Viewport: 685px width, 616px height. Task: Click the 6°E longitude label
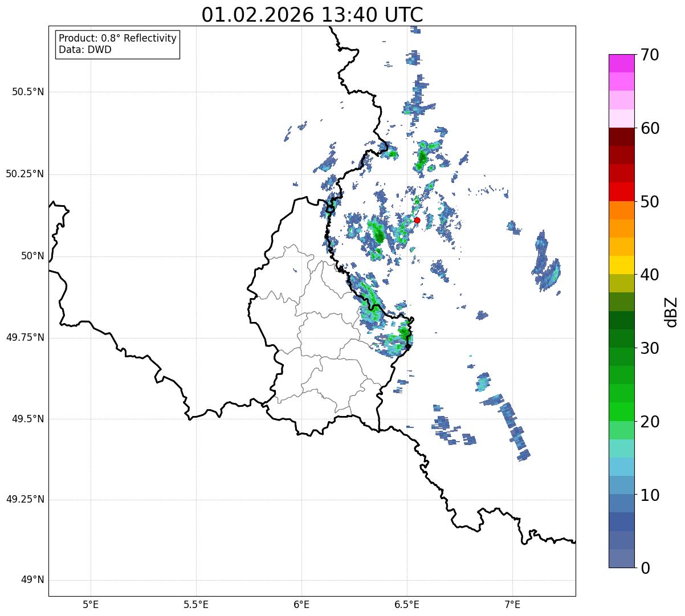[x=301, y=604]
